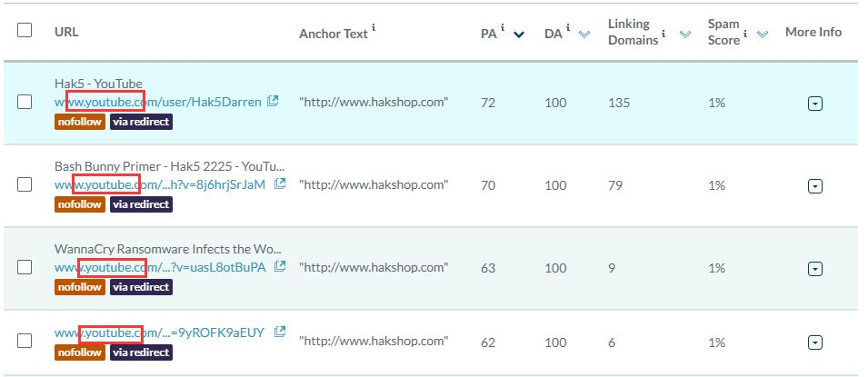Image resolution: width=868 pixels, height=377 pixels.
Task: Click via redirect tag in Hak5 - YouTube row
Action: point(141,122)
